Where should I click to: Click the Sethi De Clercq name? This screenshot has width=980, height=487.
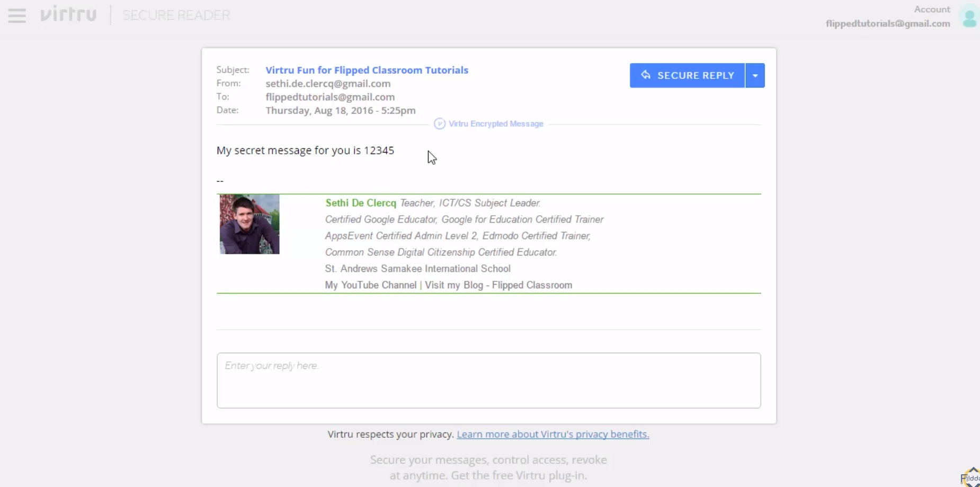tap(361, 203)
